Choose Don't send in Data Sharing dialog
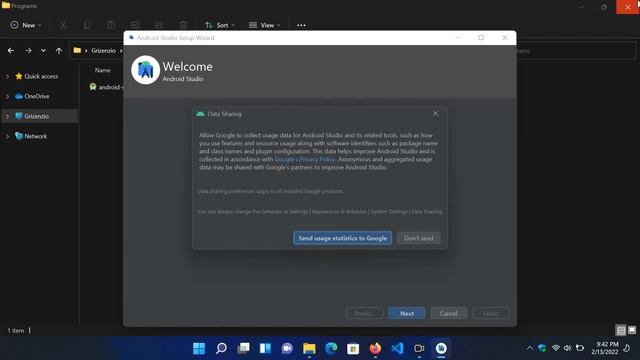 coord(418,238)
